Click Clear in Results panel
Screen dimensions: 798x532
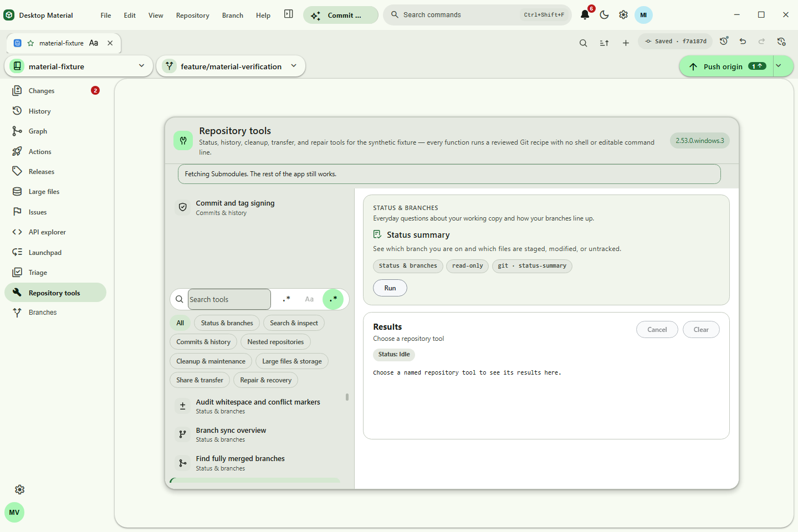pos(701,330)
